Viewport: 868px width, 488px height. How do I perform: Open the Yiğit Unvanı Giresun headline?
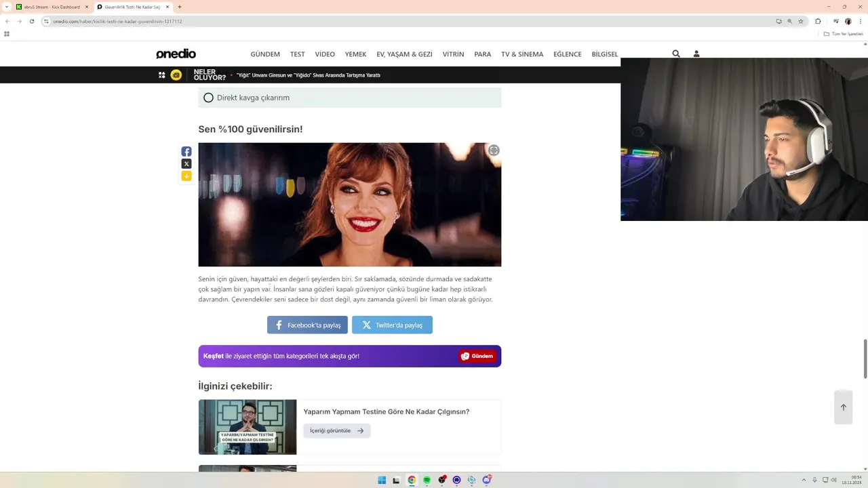(x=309, y=75)
